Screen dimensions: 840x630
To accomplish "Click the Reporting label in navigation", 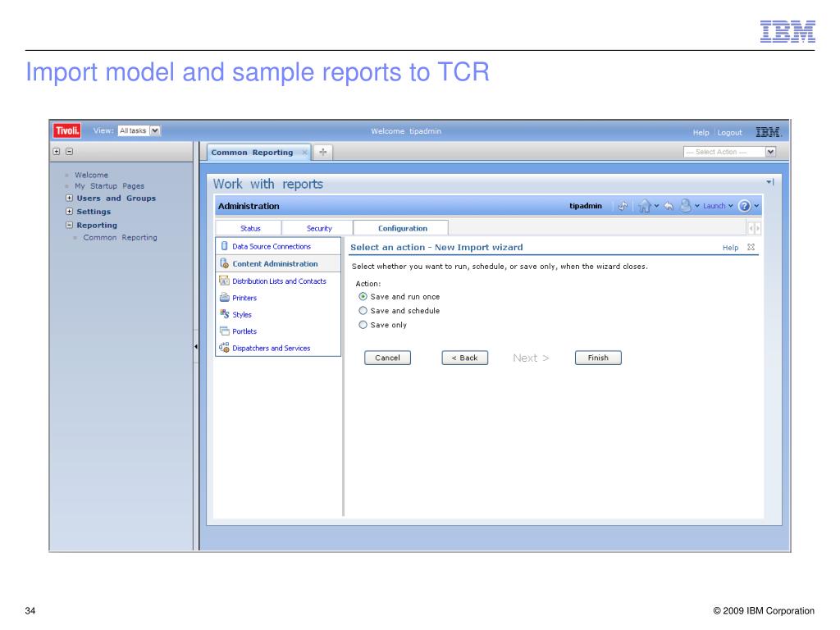I will click(97, 225).
